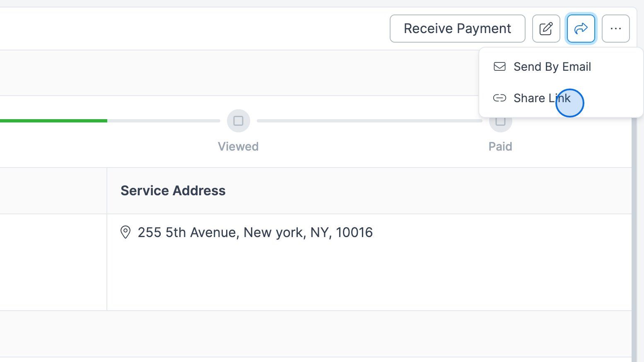Click the Receive Payment button
Viewport: 644px width, 362px height.
(457, 29)
